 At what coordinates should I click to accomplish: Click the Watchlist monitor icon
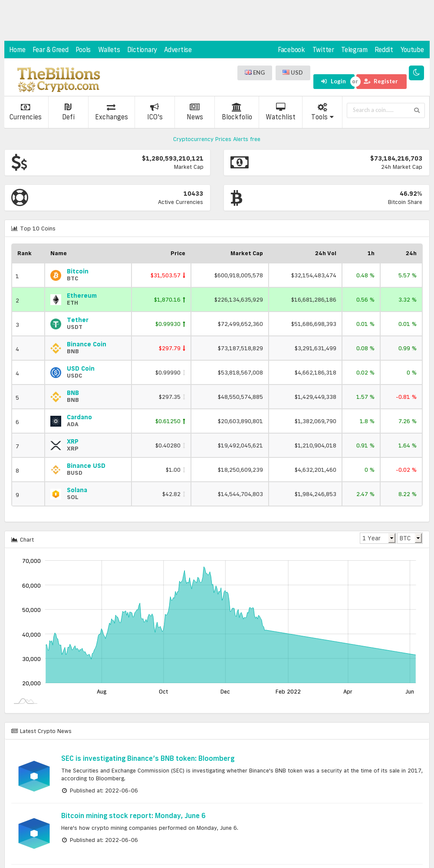click(x=280, y=107)
